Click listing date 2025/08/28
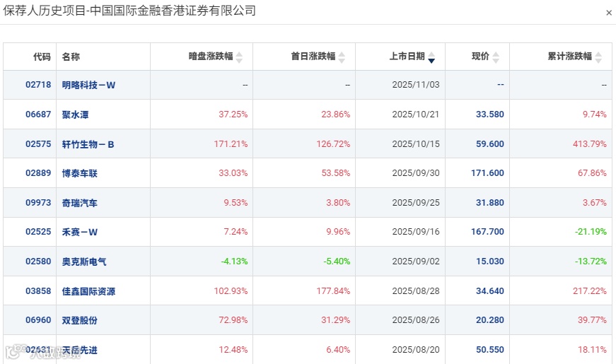Viewport: 616px width, 364px height. coord(416,291)
